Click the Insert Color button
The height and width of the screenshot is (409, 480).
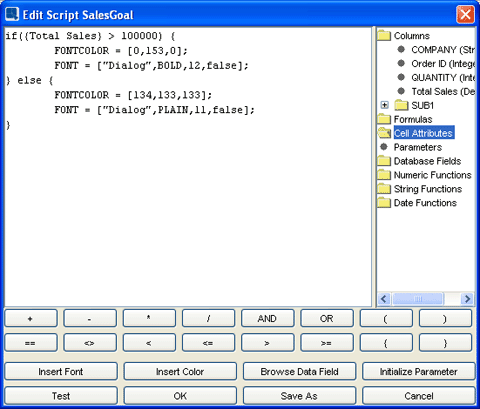pyautogui.click(x=180, y=371)
